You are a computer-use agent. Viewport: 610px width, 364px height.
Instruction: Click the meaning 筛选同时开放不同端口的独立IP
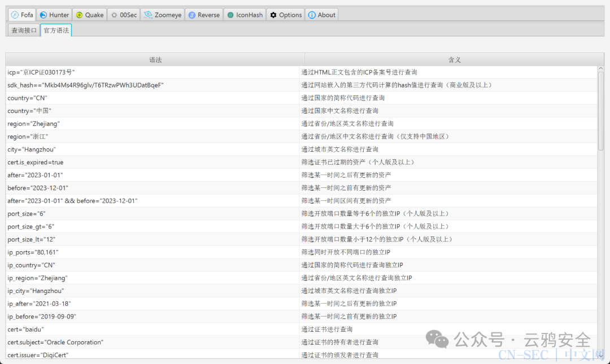(x=346, y=252)
